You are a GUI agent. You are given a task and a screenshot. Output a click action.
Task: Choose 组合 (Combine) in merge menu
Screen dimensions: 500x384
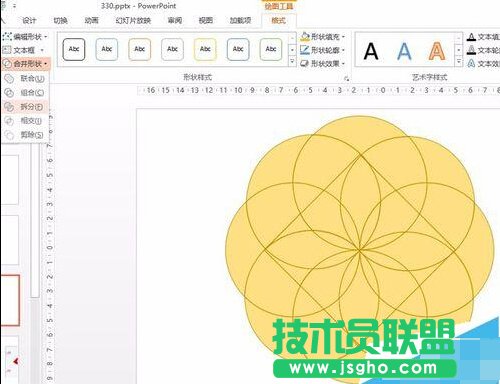pos(25,93)
